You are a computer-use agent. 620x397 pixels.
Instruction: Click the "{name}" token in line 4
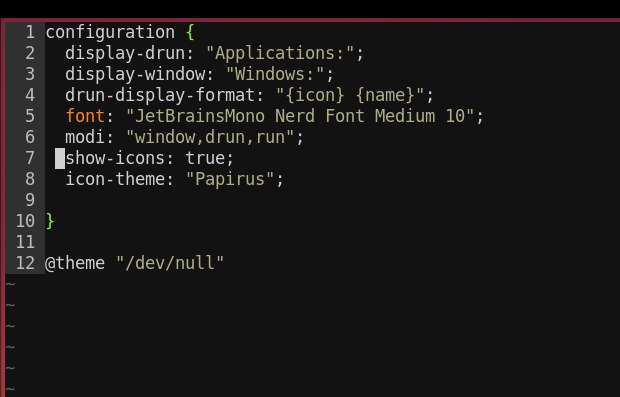(385, 95)
